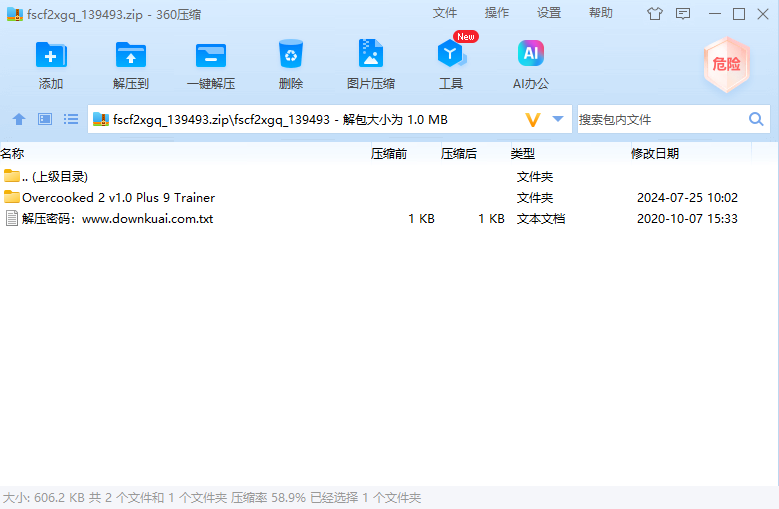Screen dimensions: 779x509
Task: Click the 添加 (Add) toolbar icon
Action: pos(51,55)
